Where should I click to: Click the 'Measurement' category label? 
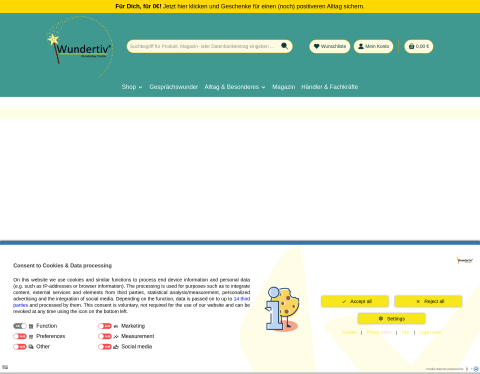(138, 336)
